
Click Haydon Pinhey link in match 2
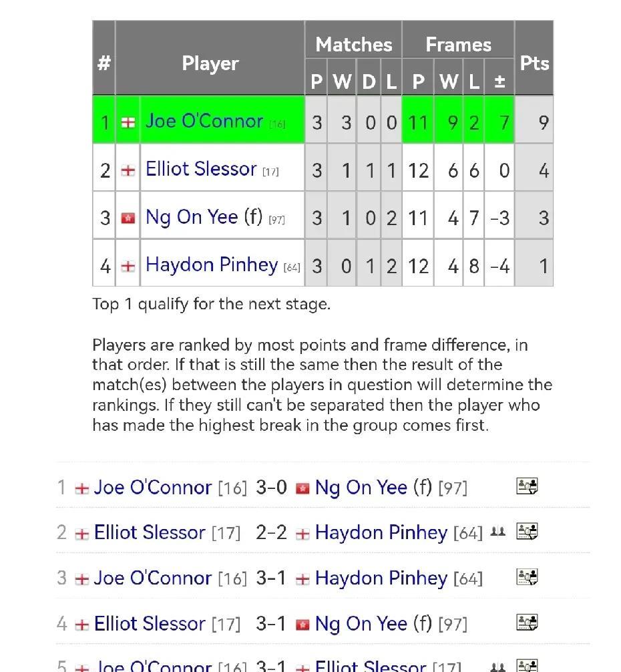381,532
